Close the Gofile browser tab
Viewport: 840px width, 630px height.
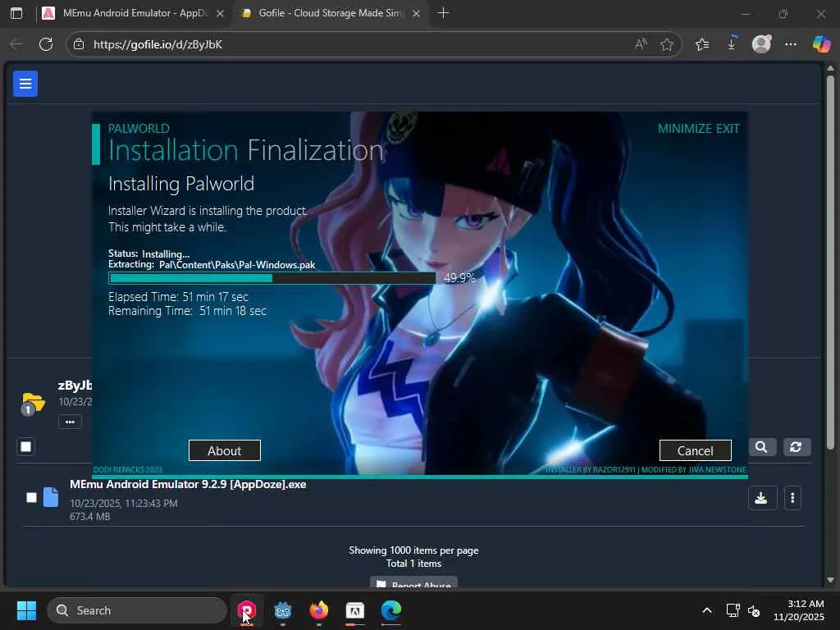coord(416,13)
